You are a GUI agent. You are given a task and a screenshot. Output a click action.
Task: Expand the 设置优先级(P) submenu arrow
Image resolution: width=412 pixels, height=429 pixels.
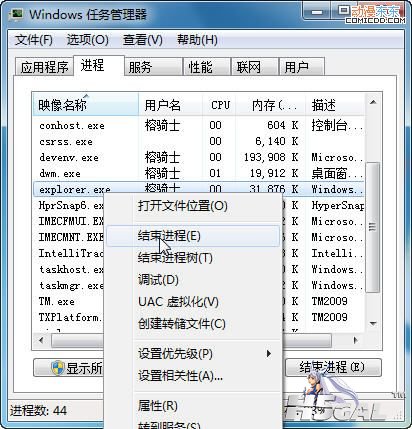click(269, 353)
